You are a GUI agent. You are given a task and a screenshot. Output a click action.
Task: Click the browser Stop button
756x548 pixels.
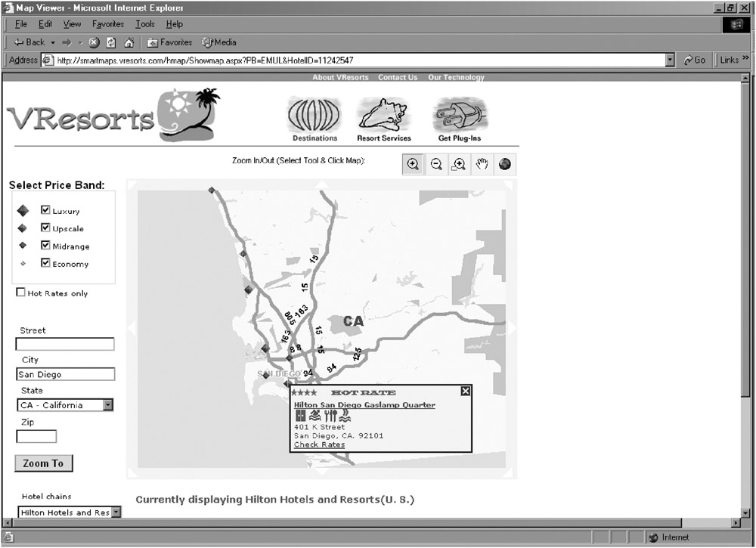tap(94, 42)
